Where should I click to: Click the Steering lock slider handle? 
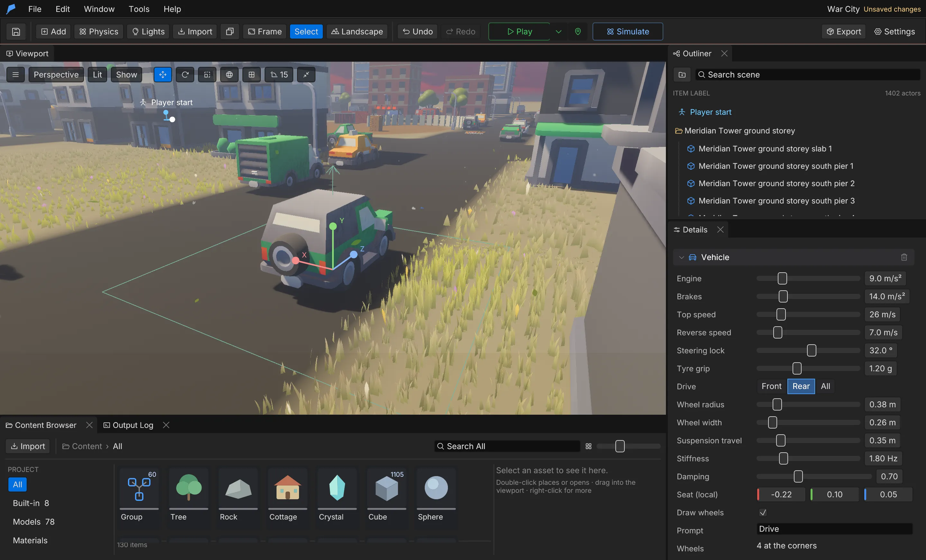click(x=812, y=351)
